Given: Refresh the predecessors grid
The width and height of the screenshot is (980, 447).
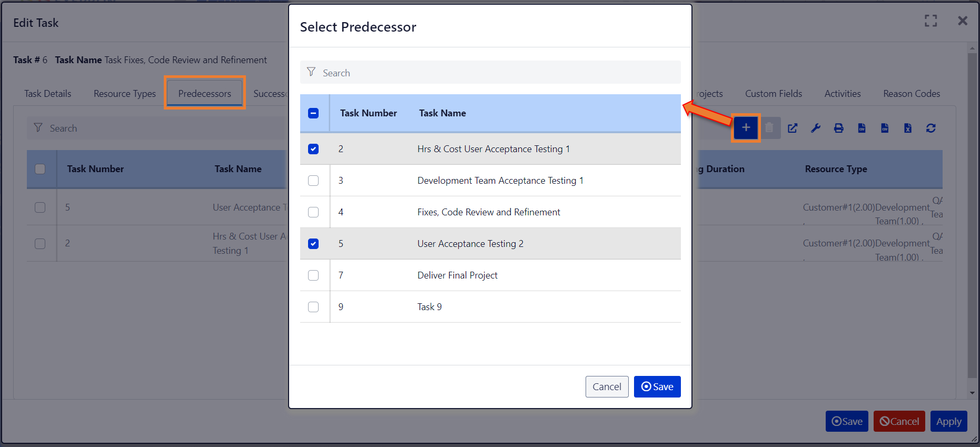Looking at the screenshot, I should [931, 128].
